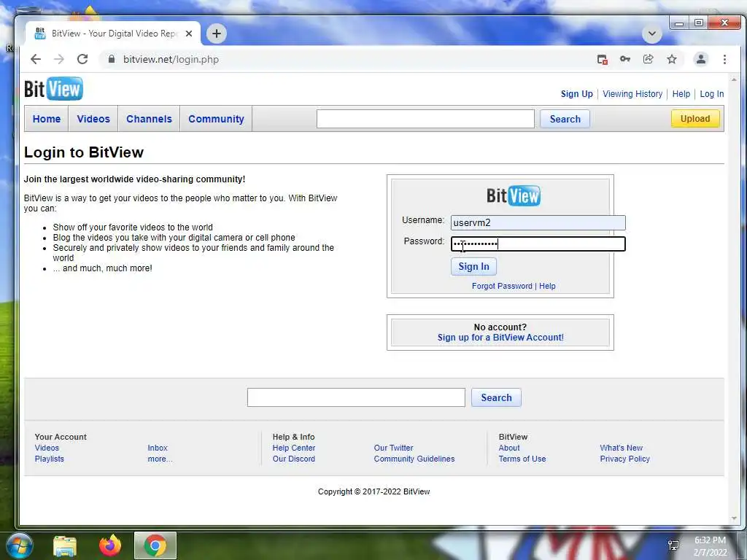Screen dimensions: 747x560
Task: Click the Forgot Password link
Action: [502, 286]
